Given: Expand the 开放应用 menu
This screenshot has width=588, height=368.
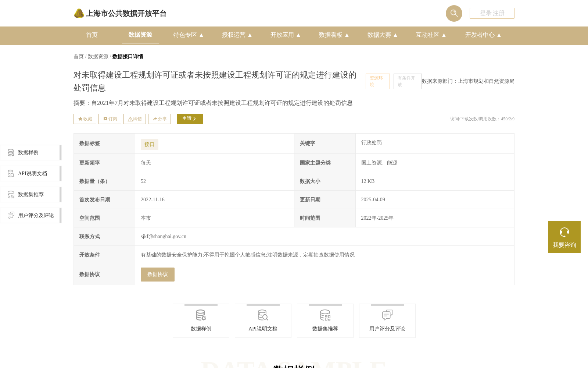Looking at the screenshot, I should pyautogui.click(x=286, y=35).
